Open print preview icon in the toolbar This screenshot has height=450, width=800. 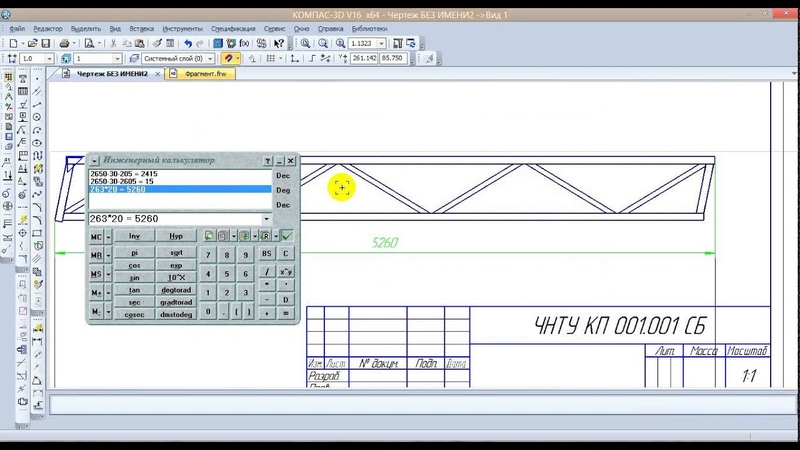click(x=89, y=43)
